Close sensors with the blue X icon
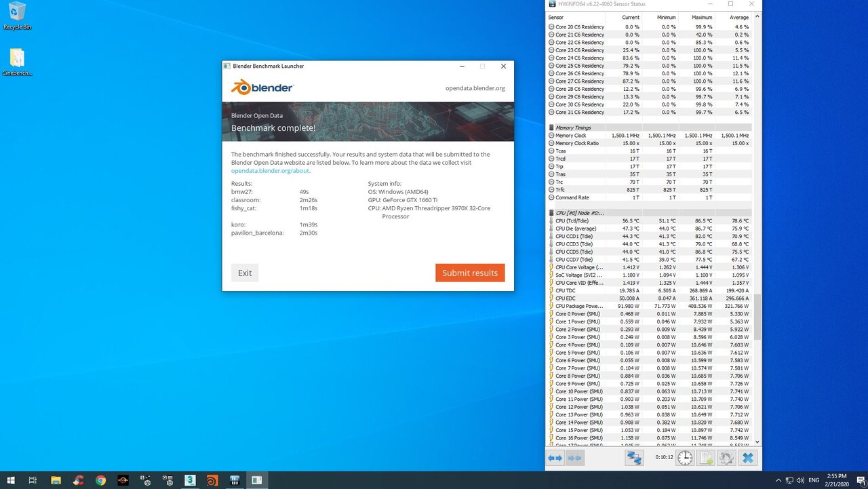Viewport: 868px width, 489px height. [747, 458]
